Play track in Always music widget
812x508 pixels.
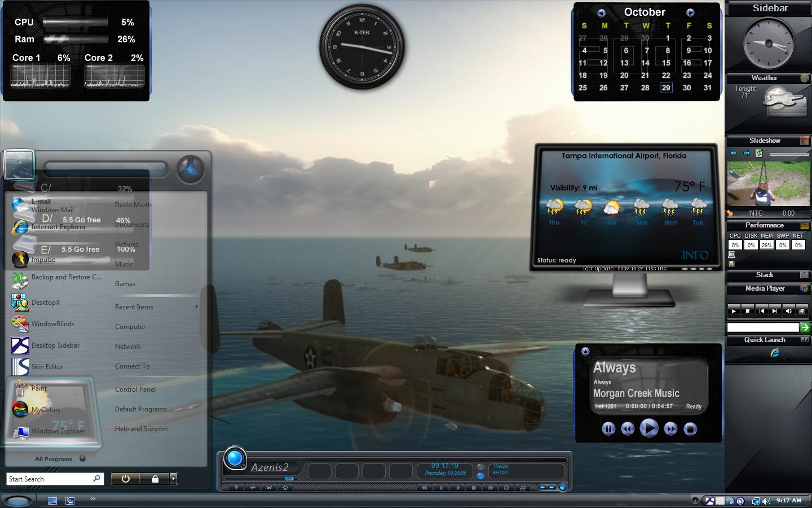pyautogui.click(x=648, y=428)
